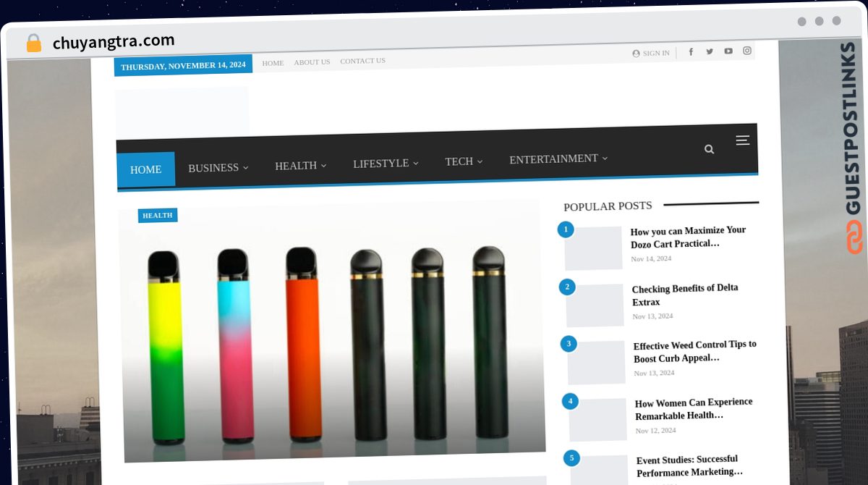The height and width of the screenshot is (485, 868).
Task: Click thumbnail of popular post number 2
Action: 595,305
